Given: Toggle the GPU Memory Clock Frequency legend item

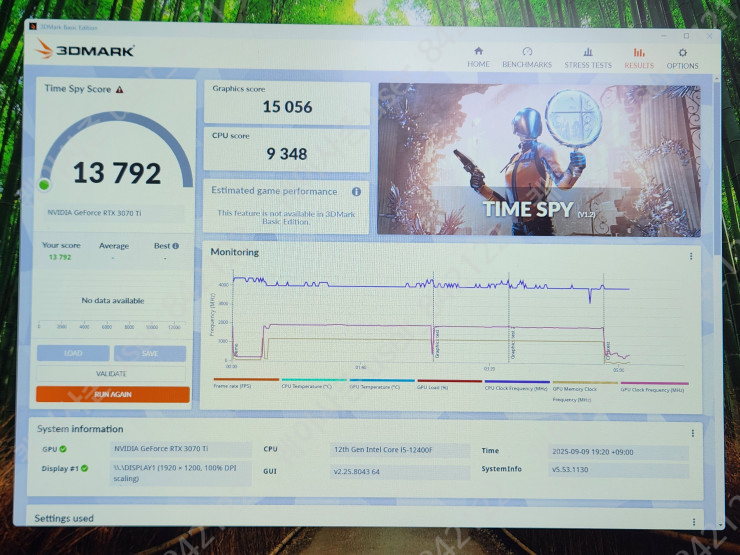Looking at the screenshot, I should 585,391.
